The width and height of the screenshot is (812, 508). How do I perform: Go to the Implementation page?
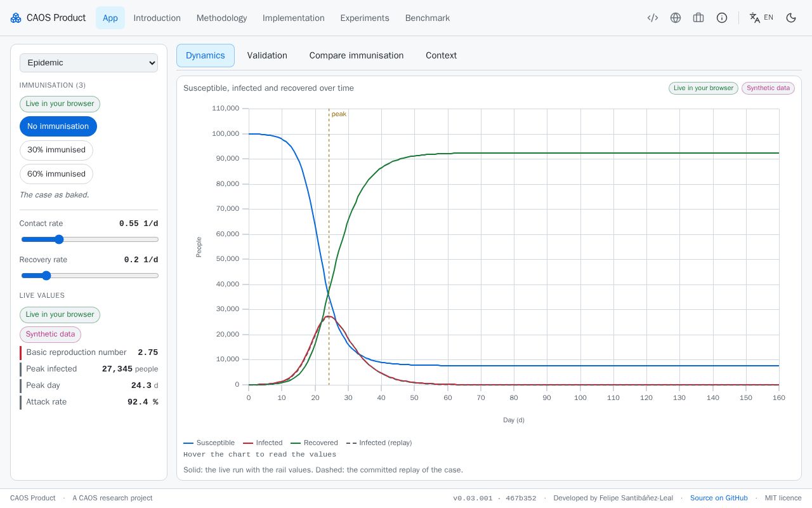(x=294, y=18)
